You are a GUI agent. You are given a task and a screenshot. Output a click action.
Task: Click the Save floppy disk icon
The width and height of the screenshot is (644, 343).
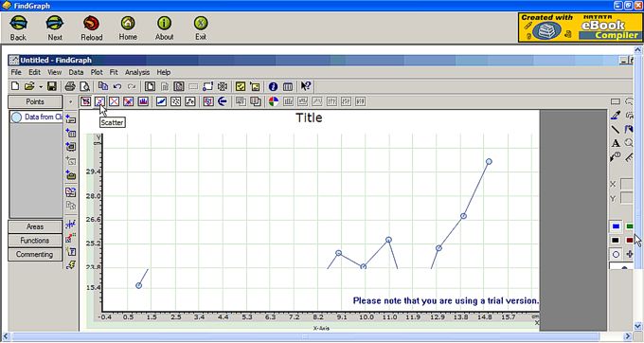pos(52,86)
